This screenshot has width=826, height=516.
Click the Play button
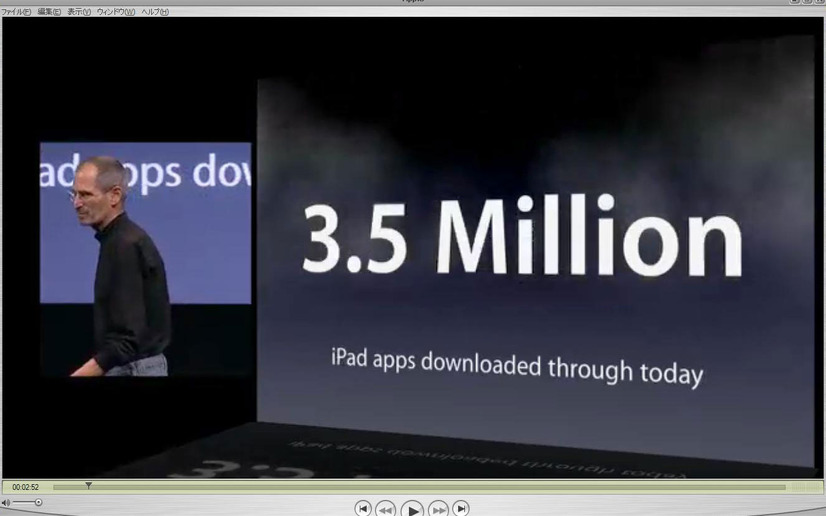(x=412, y=509)
